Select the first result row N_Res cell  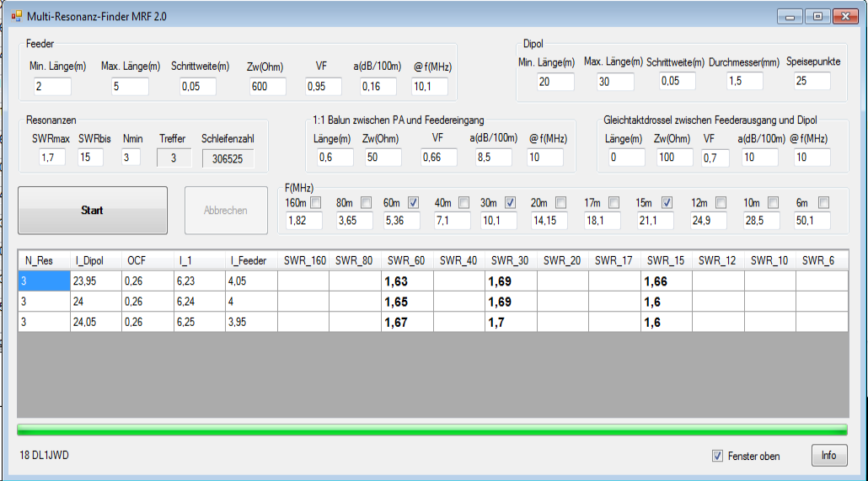(43, 281)
